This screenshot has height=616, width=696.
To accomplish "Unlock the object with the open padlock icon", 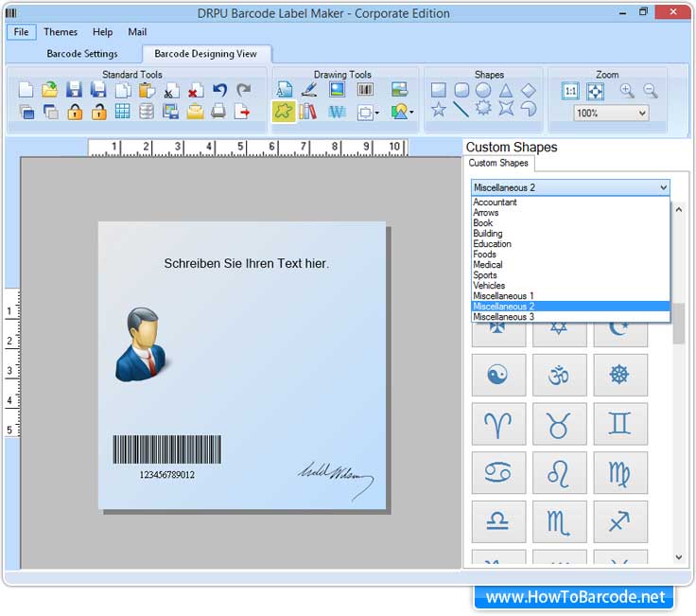I will [x=98, y=112].
